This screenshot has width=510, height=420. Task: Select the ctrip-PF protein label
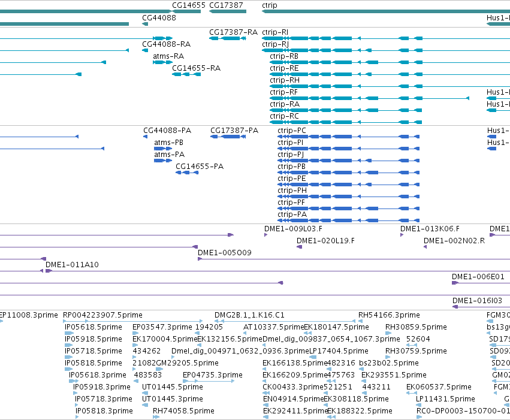pos(291,203)
